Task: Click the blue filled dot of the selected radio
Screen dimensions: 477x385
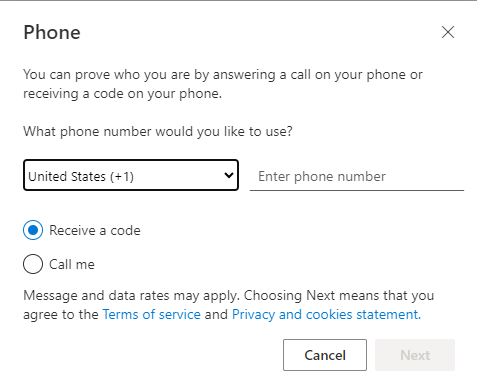Action: tap(33, 230)
